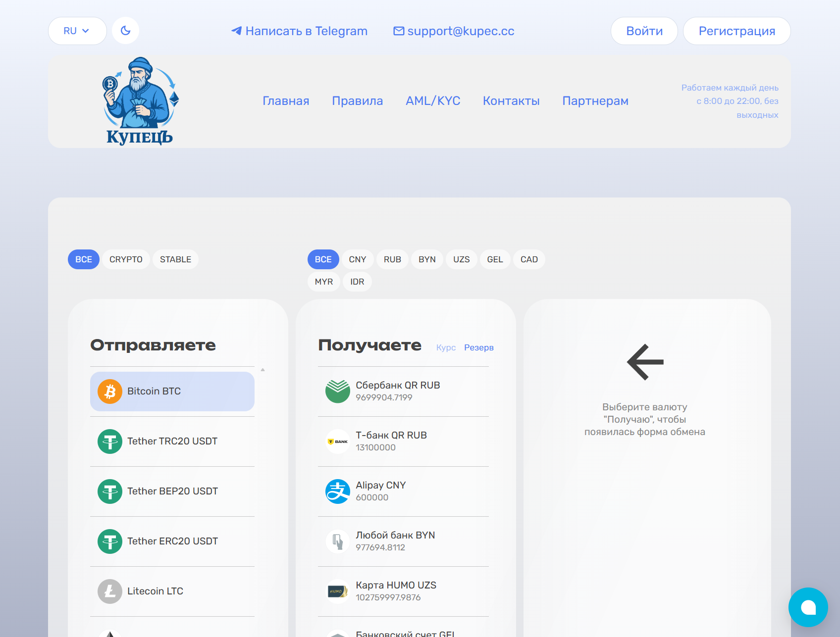Click the Т-банк logo icon
The image size is (840, 637).
(337, 441)
